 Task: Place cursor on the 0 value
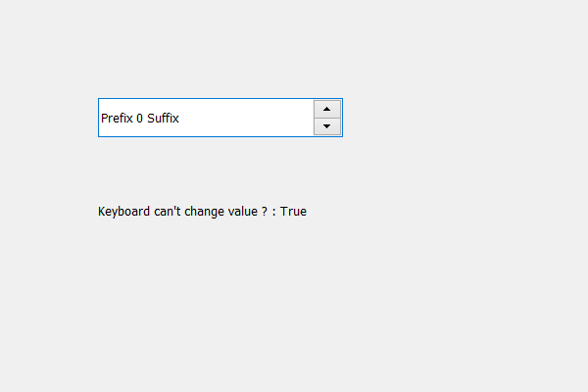click(x=140, y=119)
